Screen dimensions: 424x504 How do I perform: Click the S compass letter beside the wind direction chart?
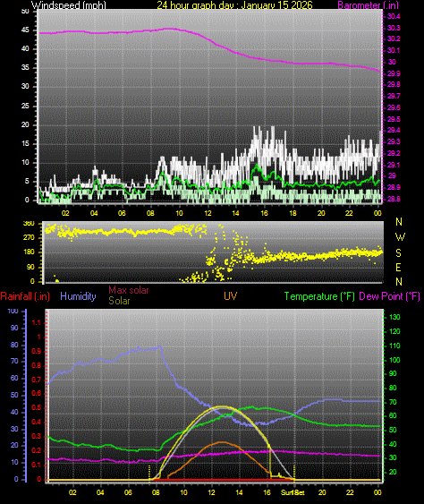(x=399, y=253)
